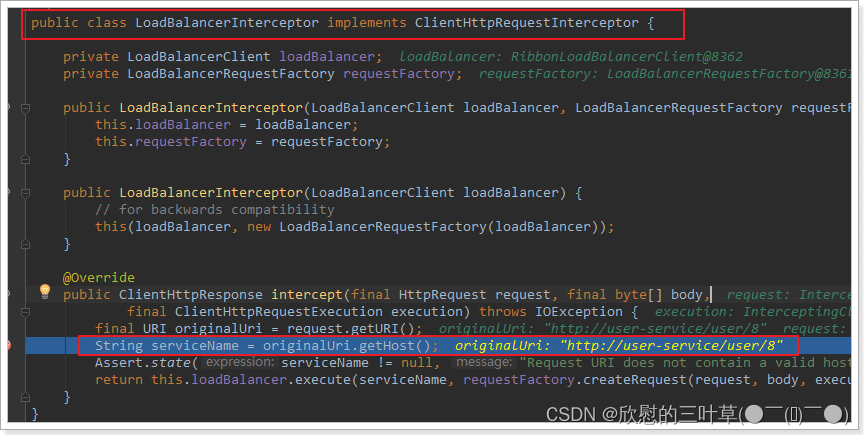Click the 'expression:' parameter hint
Screen dimensions: 864x435
pos(240,362)
